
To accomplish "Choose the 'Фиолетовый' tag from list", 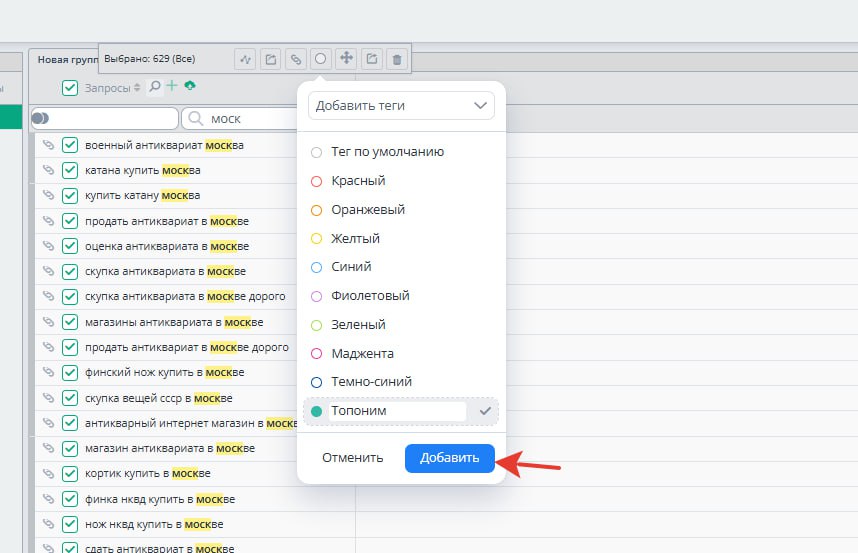I will (x=370, y=296).
